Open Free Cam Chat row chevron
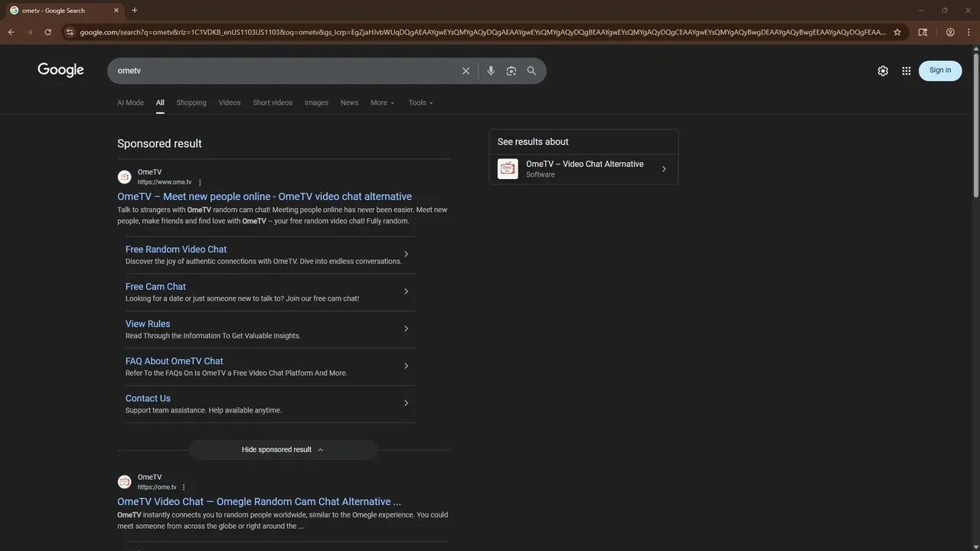980x551 pixels. point(406,292)
